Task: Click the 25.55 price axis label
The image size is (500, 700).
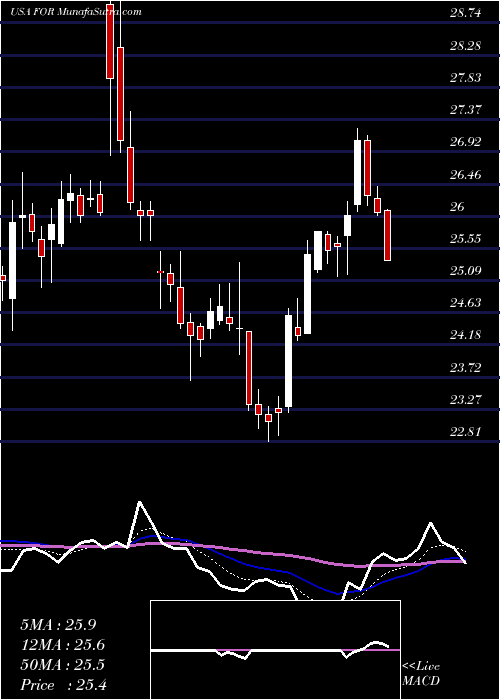Action: point(466,238)
